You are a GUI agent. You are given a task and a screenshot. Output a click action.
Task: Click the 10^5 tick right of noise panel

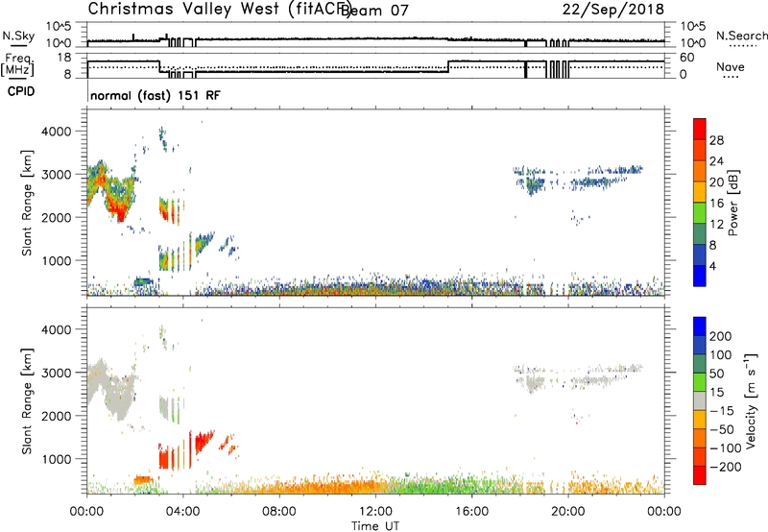point(693,26)
